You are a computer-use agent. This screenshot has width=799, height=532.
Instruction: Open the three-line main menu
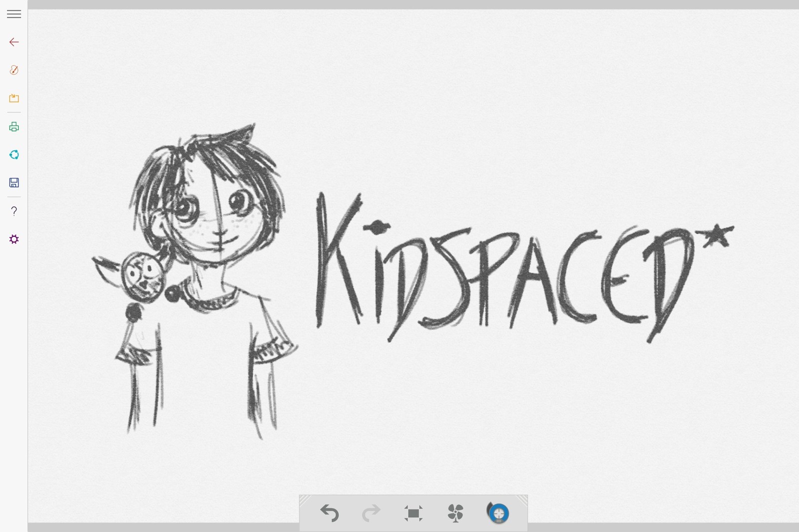(13, 13)
